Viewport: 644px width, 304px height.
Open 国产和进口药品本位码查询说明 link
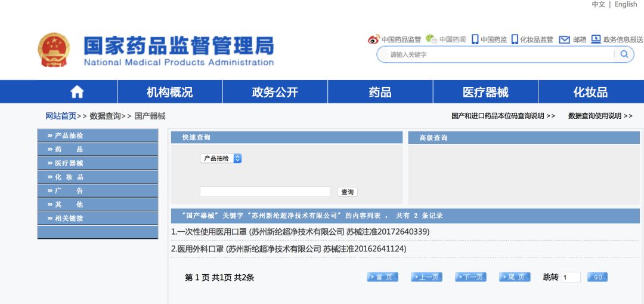[x=503, y=116]
